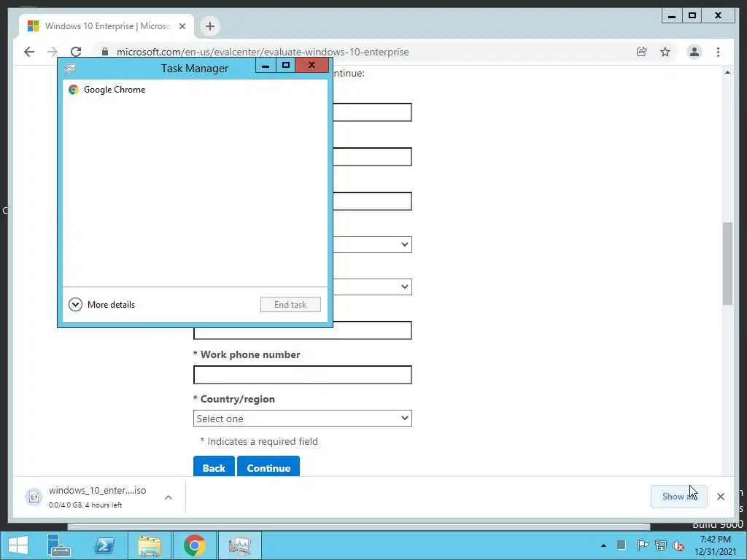Switch to Chrome on the taskbar
Image resolution: width=747 pixels, height=560 pixels.
(194, 545)
